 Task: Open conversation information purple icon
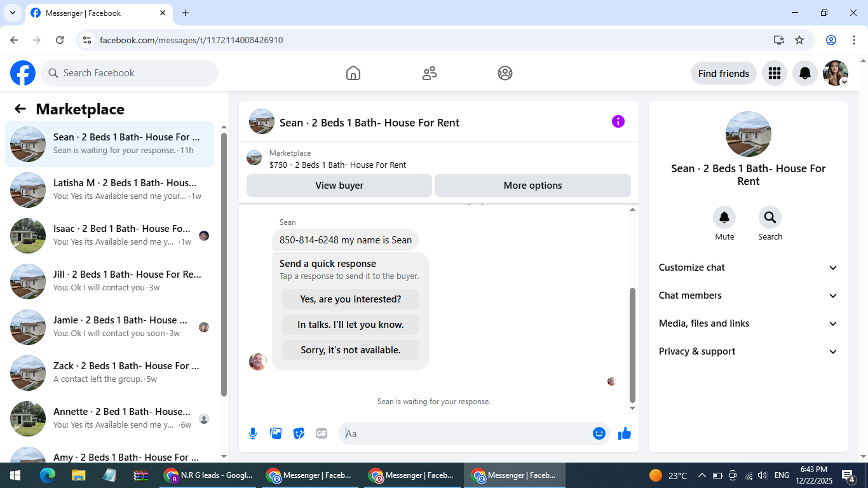point(618,121)
